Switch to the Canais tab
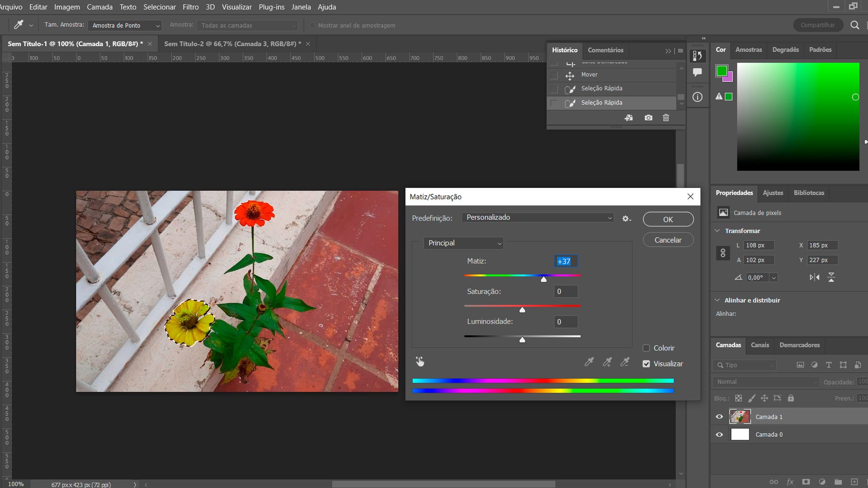Image resolution: width=868 pixels, height=488 pixels. coord(759,345)
